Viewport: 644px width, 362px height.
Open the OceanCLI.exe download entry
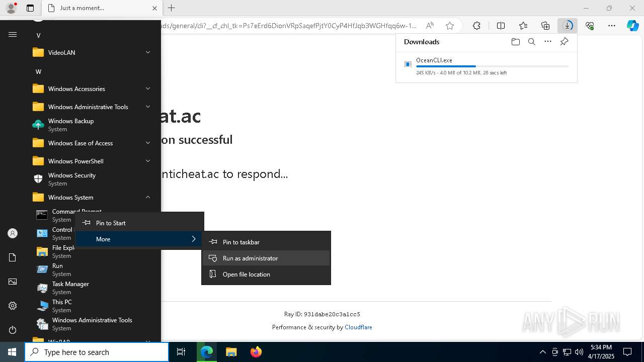pos(487,66)
